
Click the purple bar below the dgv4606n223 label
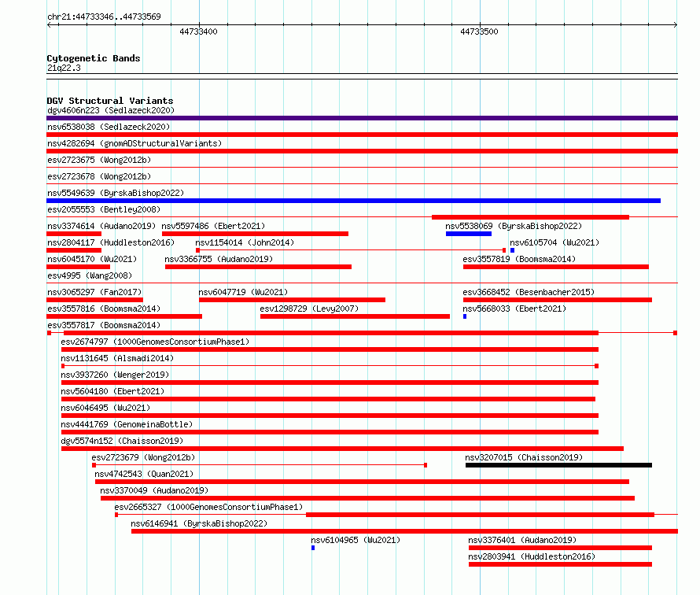[x=362, y=118]
